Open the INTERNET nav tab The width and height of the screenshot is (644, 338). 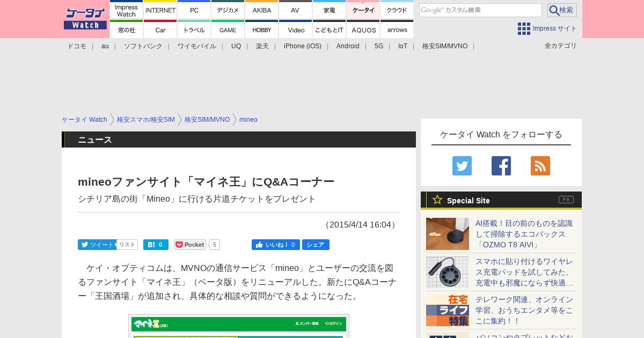[x=160, y=10]
